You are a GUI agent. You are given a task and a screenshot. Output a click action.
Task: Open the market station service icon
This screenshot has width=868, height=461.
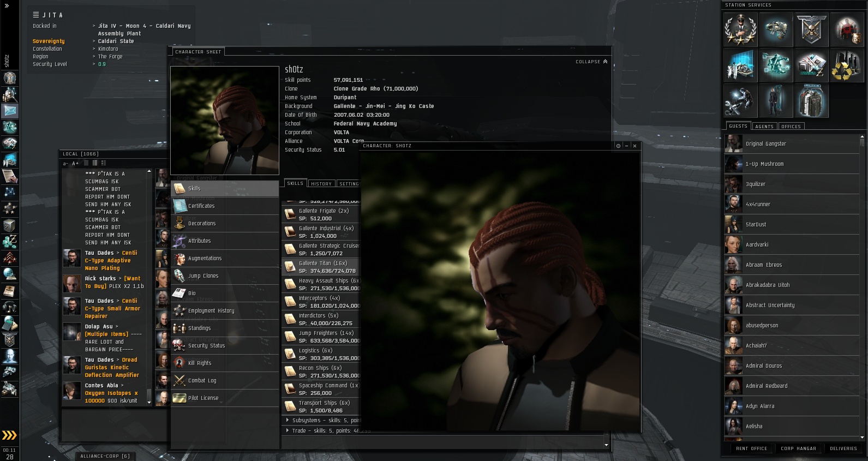click(811, 65)
